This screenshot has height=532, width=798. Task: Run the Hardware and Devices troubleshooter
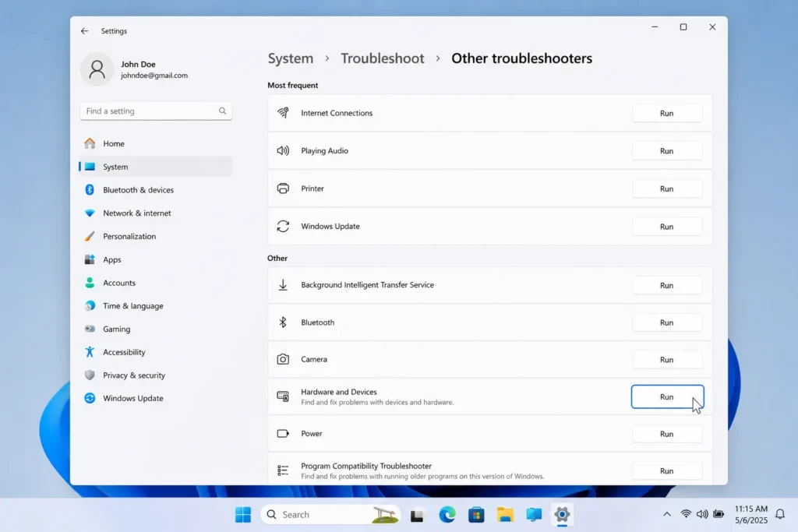tap(667, 396)
